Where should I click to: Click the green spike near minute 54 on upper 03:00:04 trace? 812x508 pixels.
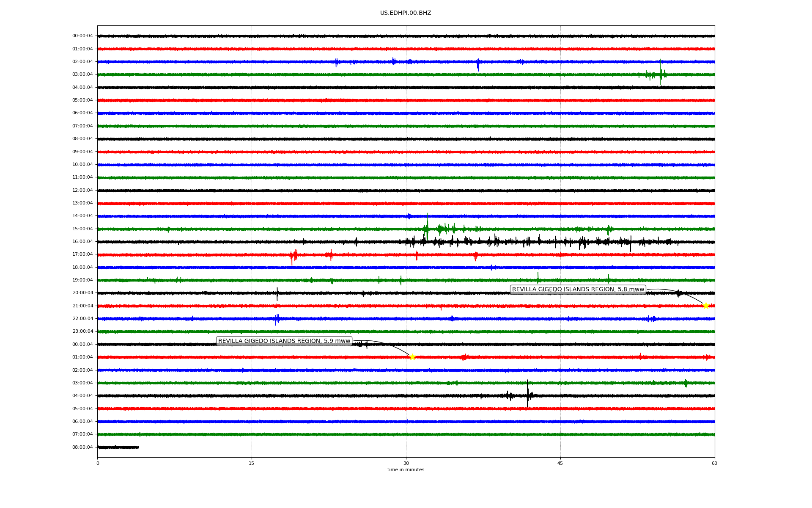(660, 72)
